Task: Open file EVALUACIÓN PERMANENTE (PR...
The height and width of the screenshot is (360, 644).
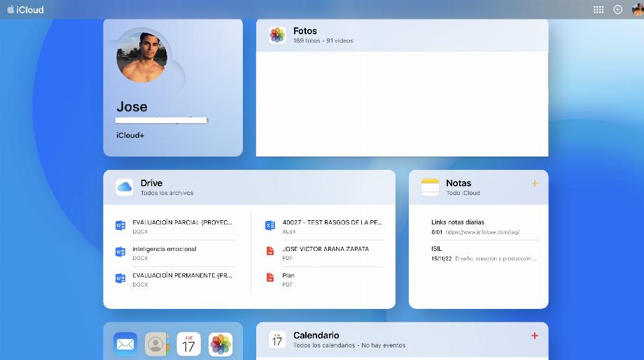Action: click(x=182, y=275)
